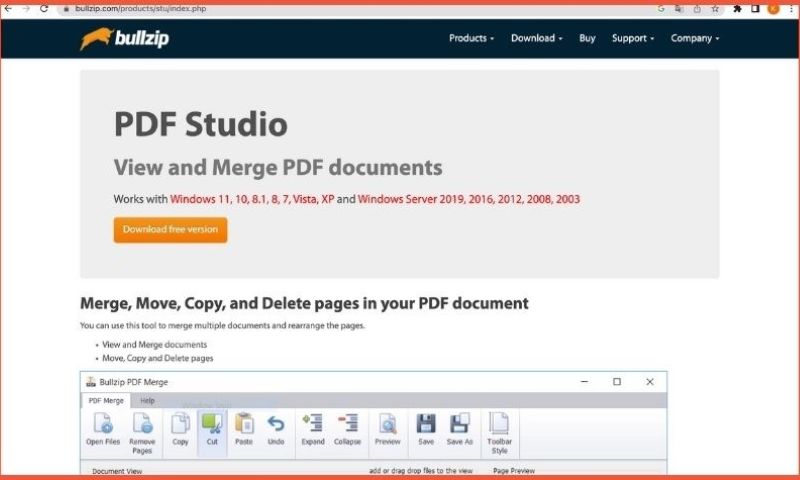Go back with browser back arrow
The image size is (800, 480).
pyautogui.click(x=8, y=9)
